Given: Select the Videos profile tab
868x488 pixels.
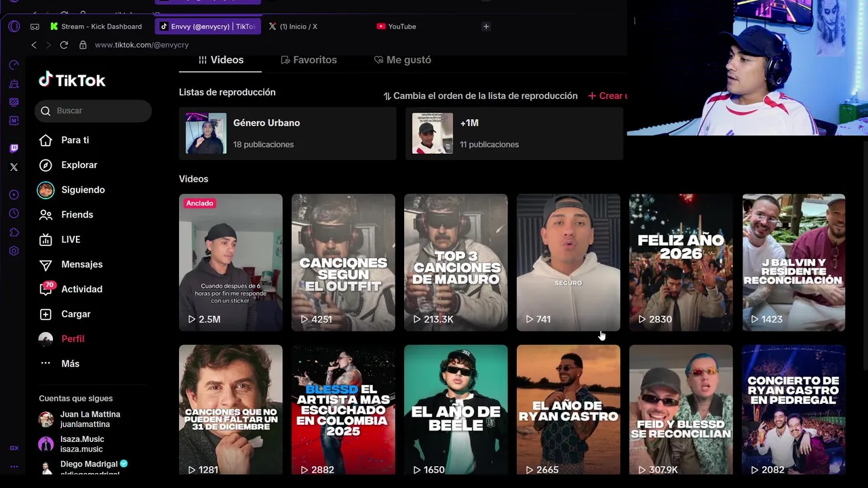Looking at the screenshot, I should pyautogui.click(x=220, y=60).
